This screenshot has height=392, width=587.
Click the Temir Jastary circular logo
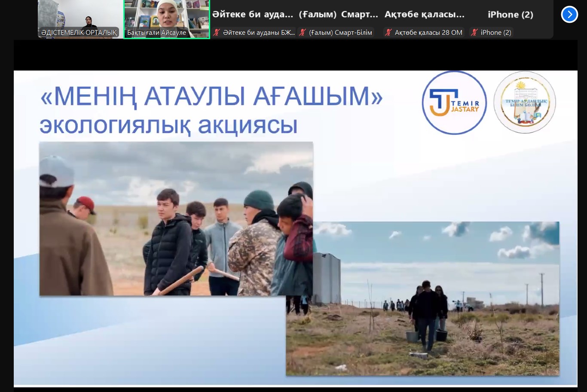click(454, 103)
